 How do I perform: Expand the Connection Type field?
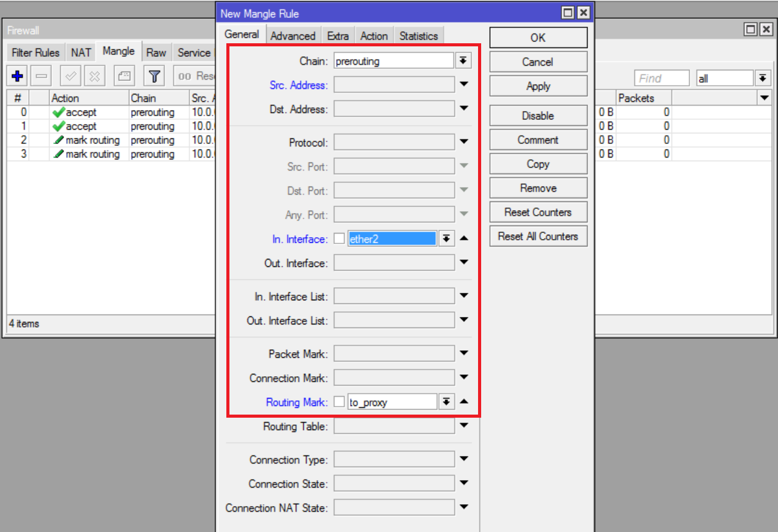pos(464,459)
